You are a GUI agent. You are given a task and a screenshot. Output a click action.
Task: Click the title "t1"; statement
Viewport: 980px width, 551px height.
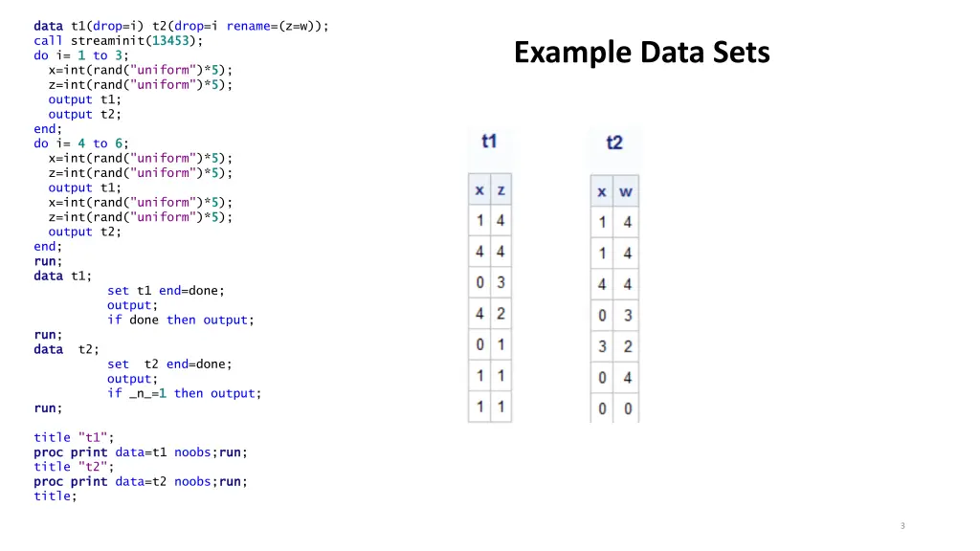point(74,437)
